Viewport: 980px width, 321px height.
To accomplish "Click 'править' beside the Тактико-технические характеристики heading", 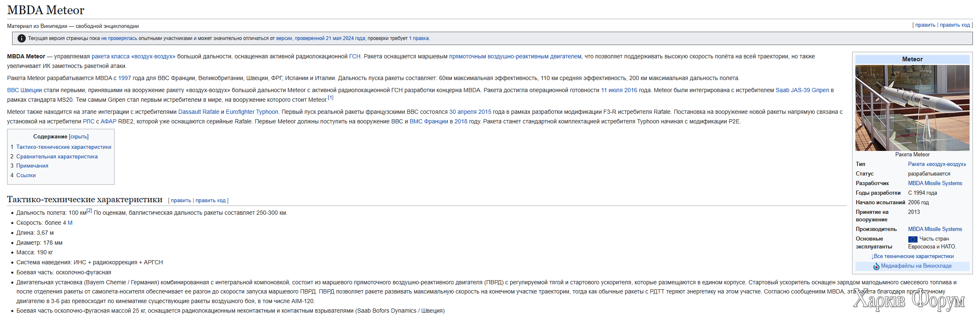I will click(x=181, y=201).
